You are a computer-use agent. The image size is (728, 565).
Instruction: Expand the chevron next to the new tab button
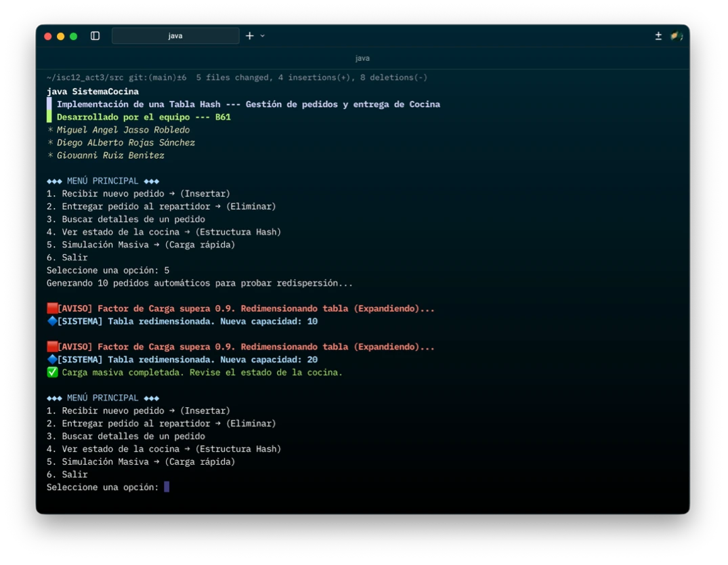coord(263,36)
